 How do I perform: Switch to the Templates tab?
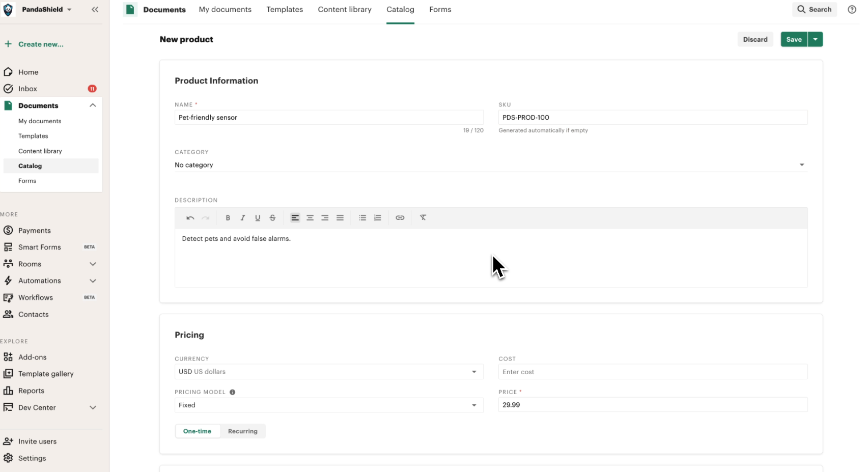(x=285, y=10)
